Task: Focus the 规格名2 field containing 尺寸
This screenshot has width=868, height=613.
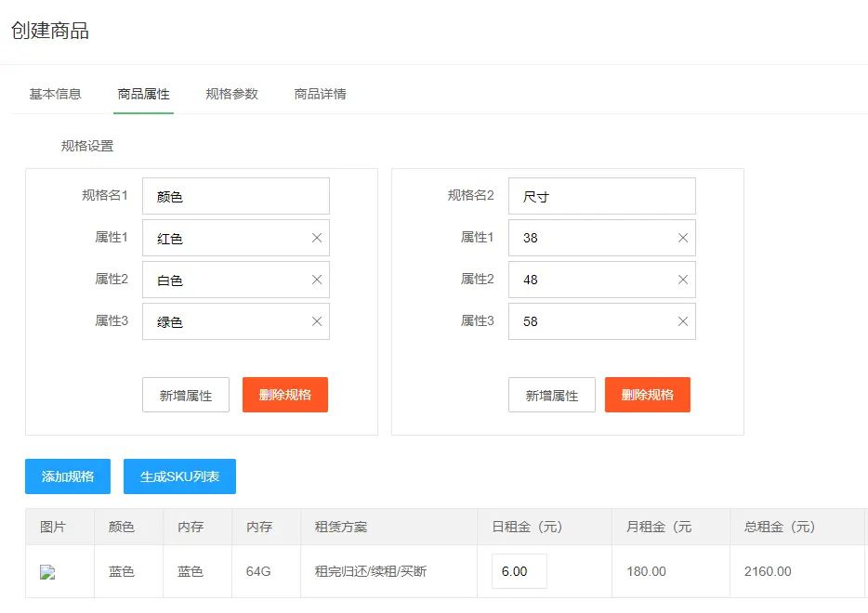Action: coord(601,196)
